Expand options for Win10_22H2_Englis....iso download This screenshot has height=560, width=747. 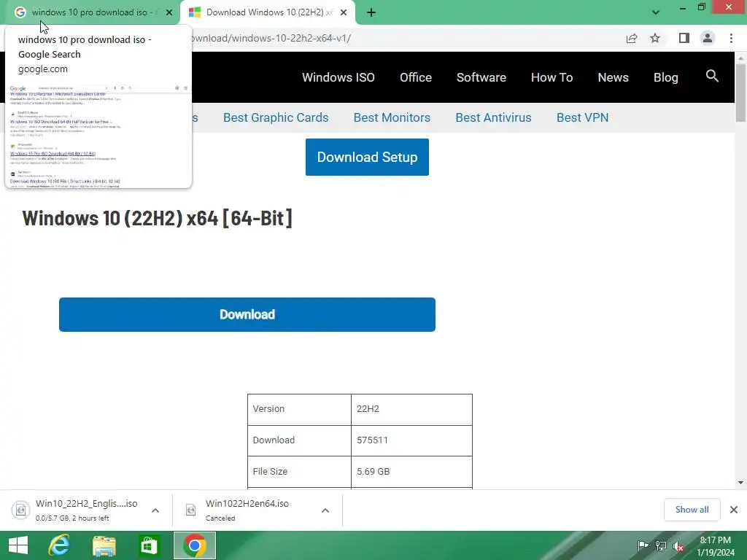155,510
